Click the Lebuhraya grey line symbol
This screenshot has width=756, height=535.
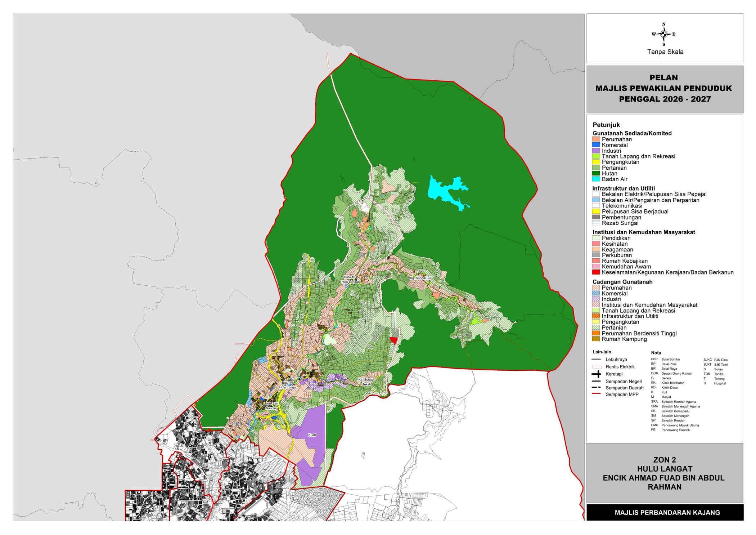[596, 360]
